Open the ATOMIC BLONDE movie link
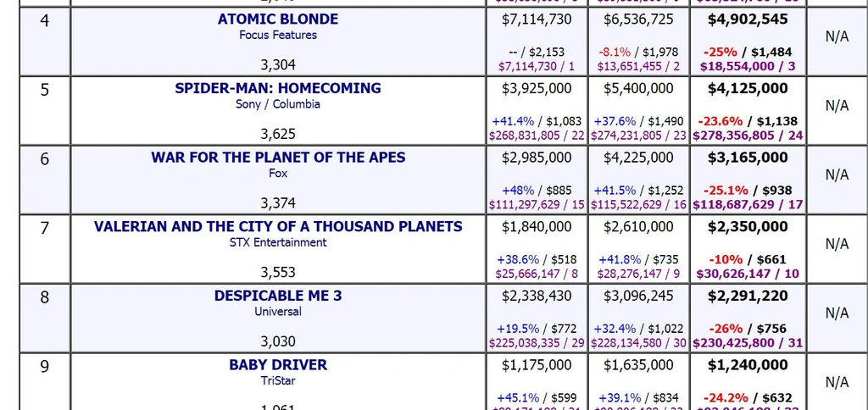868x410 pixels. [278, 19]
